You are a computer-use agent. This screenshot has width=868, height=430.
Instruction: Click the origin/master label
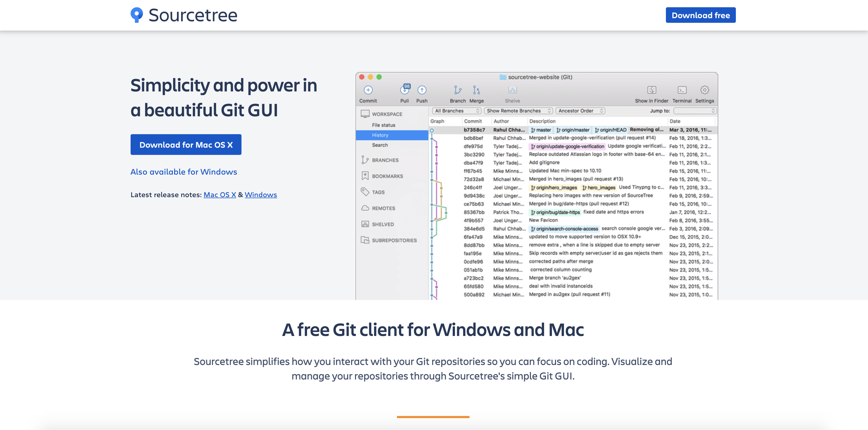coord(572,130)
